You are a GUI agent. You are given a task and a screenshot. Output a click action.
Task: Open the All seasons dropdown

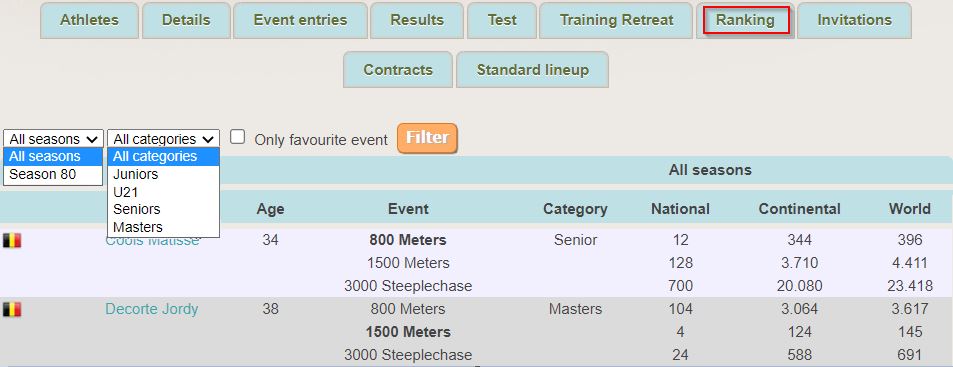coord(53,139)
